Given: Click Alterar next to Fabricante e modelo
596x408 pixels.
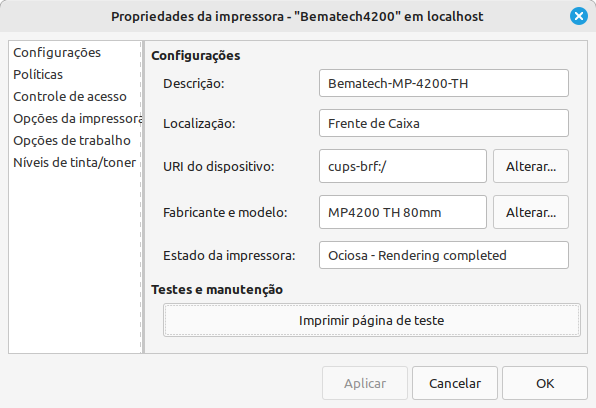Looking at the screenshot, I should click(x=531, y=212).
